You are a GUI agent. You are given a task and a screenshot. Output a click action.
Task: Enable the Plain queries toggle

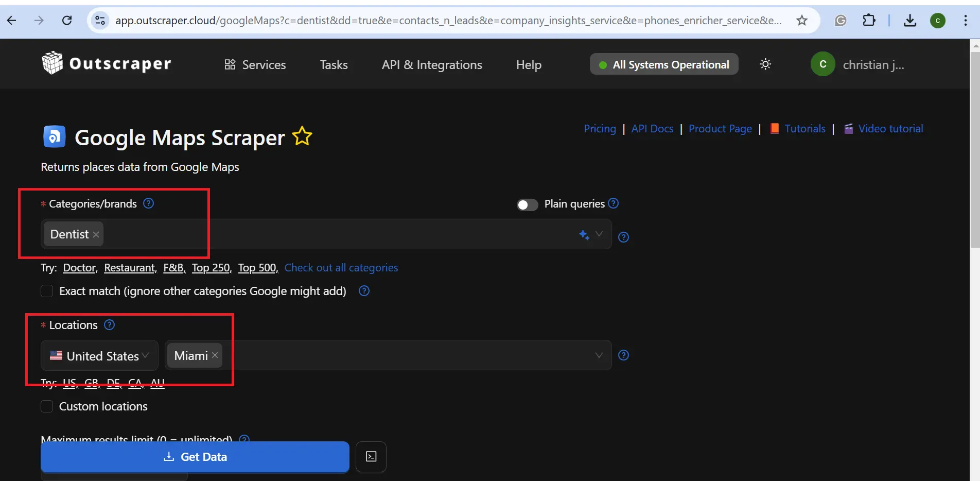pyautogui.click(x=527, y=205)
